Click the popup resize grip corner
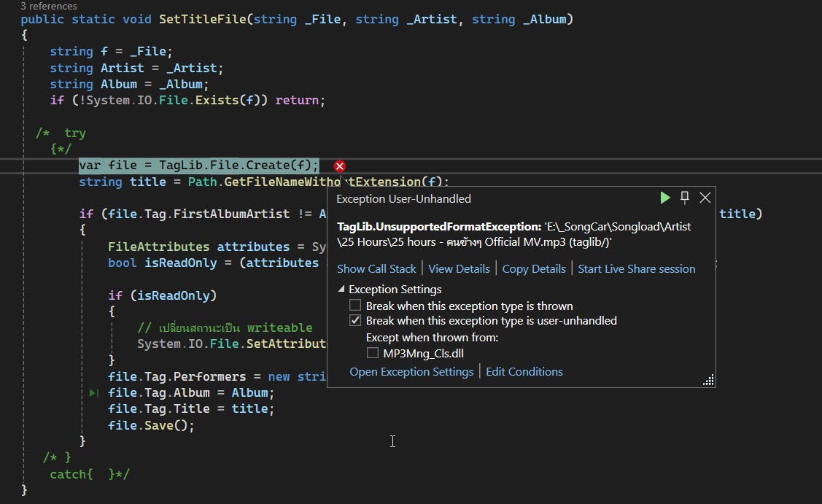822x504 pixels. click(x=707, y=379)
